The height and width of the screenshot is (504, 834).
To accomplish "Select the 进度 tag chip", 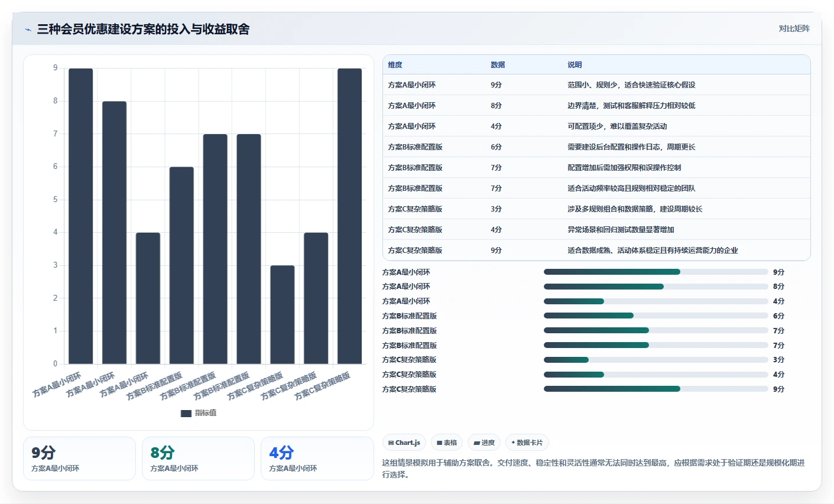I will (484, 443).
